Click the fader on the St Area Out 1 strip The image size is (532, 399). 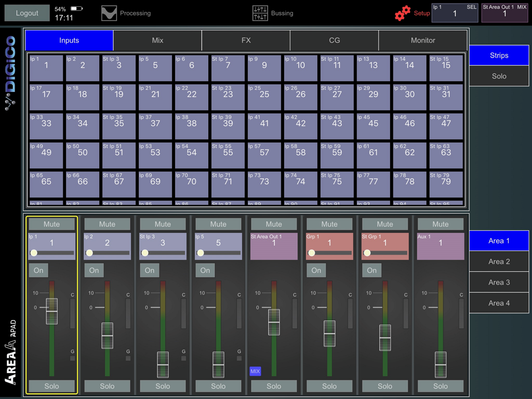(274, 322)
